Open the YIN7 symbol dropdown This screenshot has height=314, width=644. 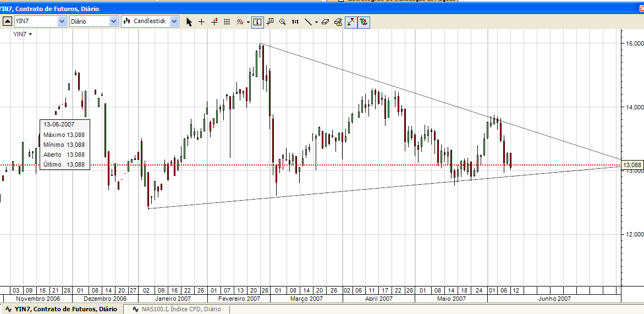pos(62,22)
